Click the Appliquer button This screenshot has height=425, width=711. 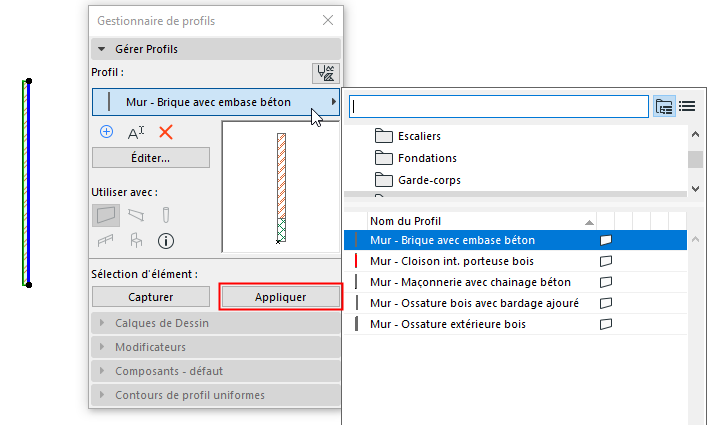tap(280, 297)
